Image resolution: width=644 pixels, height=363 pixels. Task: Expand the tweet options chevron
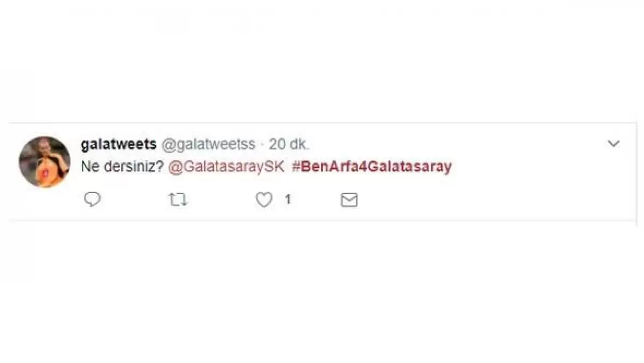[x=614, y=144]
